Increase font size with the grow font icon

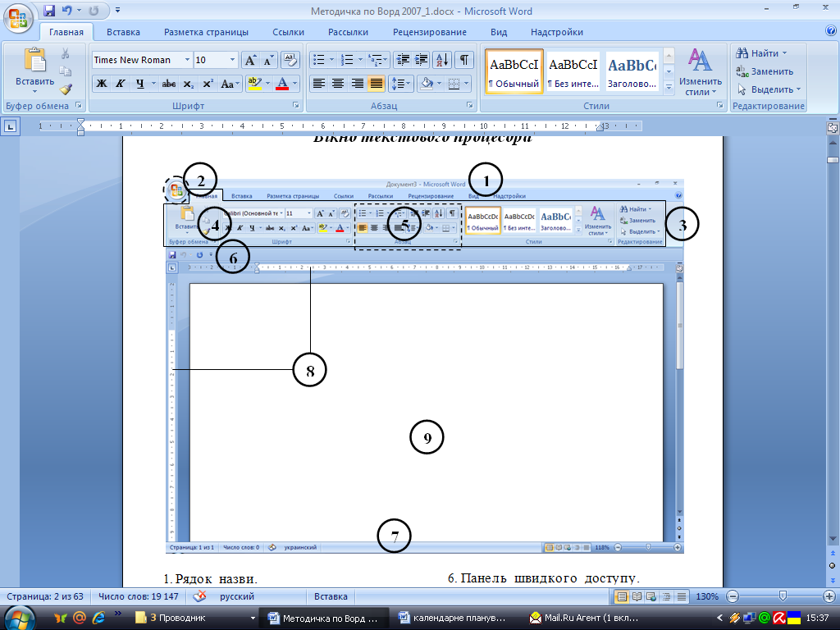click(x=250, y=60)
